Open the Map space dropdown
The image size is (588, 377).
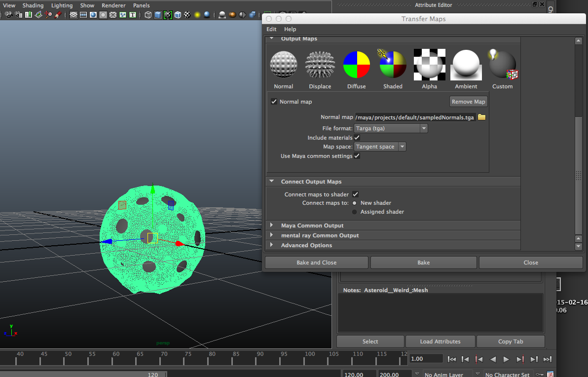(402, 146)
